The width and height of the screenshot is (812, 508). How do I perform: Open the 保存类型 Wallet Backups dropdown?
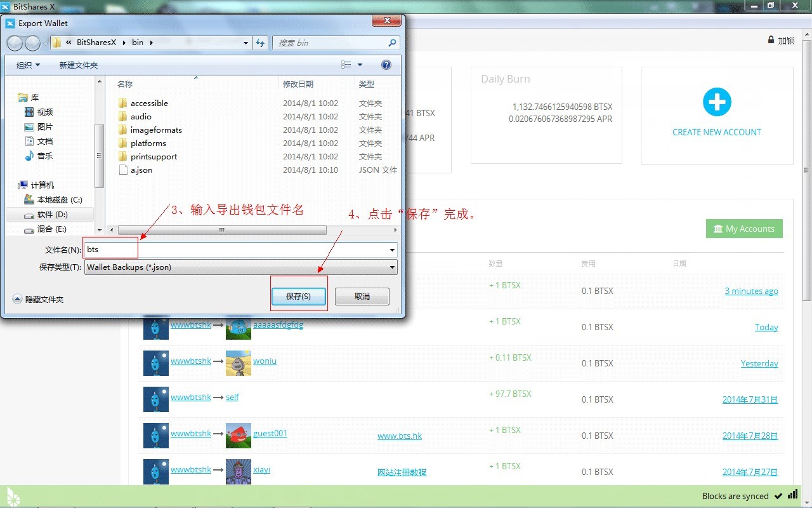pos(241,267)
